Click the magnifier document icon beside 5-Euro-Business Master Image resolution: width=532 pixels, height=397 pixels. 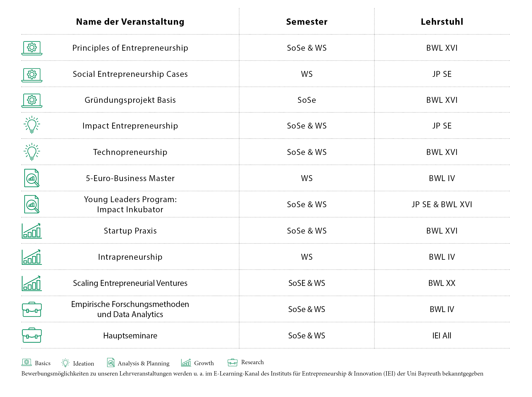tap(32, 178)
